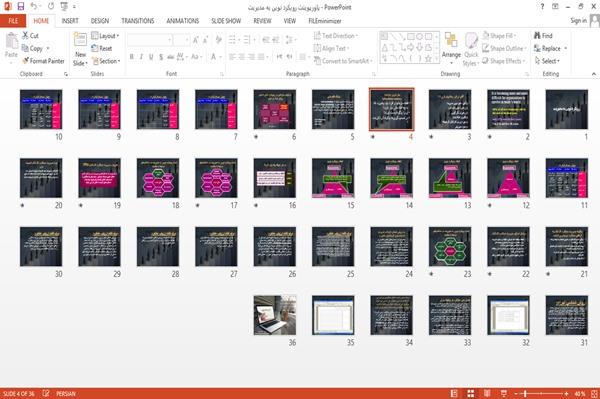This screenshot has height=399, width=600.
Task: Click the Cut scissors command
Action: coord(30,36)
